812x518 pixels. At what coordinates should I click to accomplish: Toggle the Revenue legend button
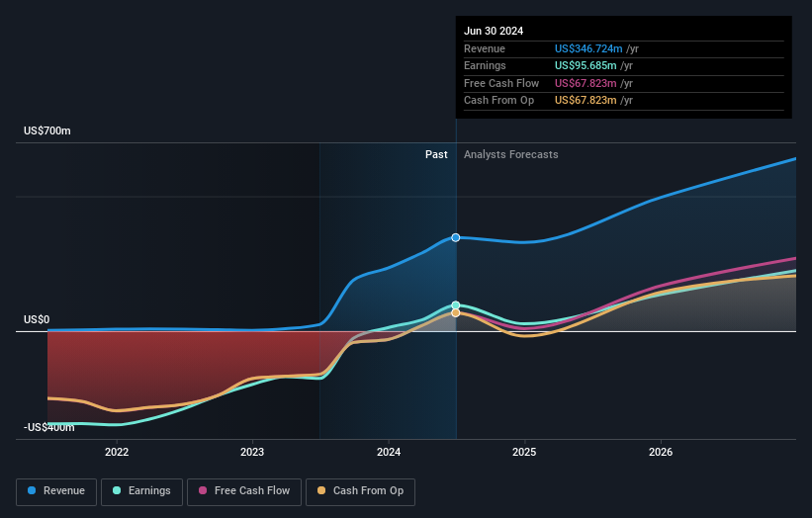pos(56,491)
